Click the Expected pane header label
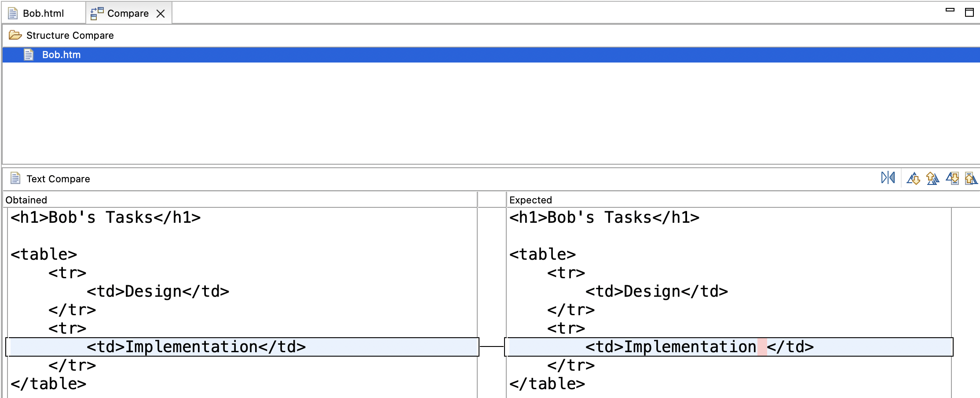This screenshot has height=398, width=980. point(530,199)
